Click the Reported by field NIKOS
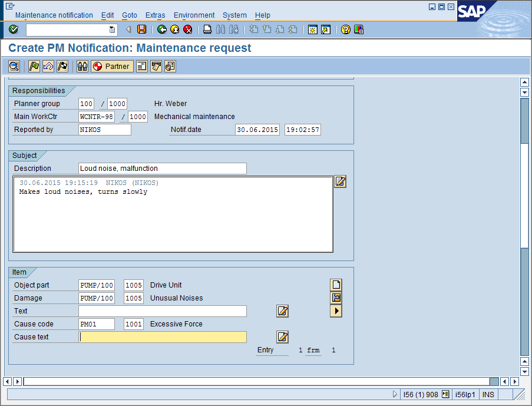Viewport: 532px width, 406px height. click(x=104, y=129)
